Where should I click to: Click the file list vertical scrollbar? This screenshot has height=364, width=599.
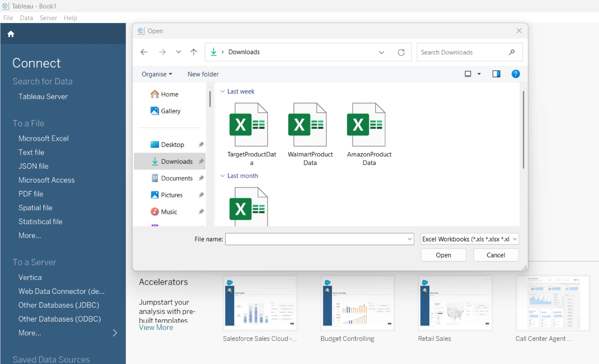[523, 130]
